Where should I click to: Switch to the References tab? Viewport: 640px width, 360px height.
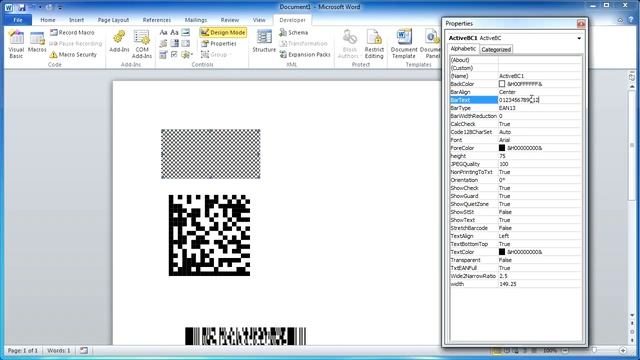pyautogui.click(x=157, y=20)
